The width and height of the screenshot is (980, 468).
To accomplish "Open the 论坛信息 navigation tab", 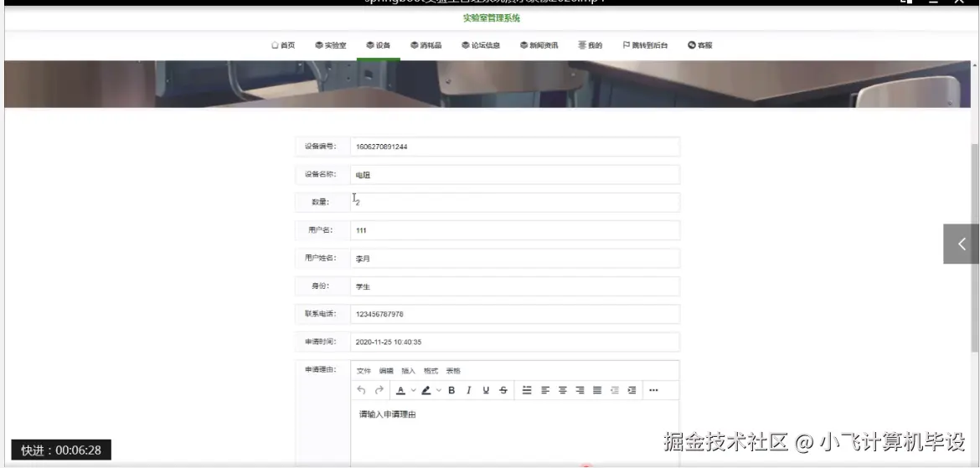I will (x=481, y=45).
